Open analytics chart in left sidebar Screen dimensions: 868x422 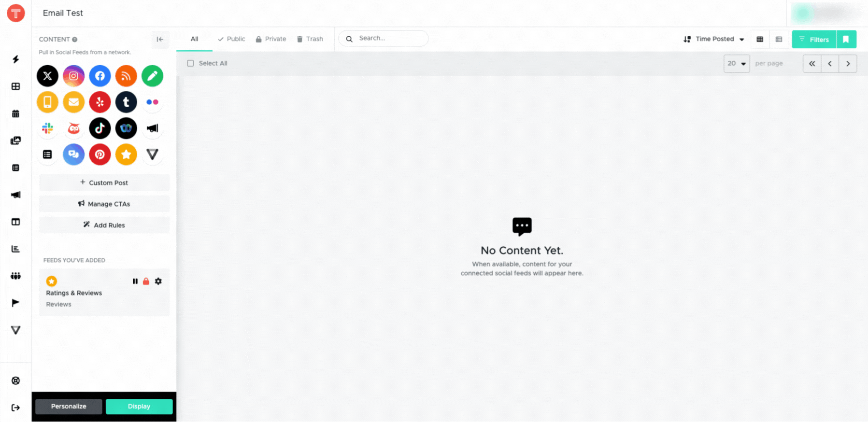point(15,249)
